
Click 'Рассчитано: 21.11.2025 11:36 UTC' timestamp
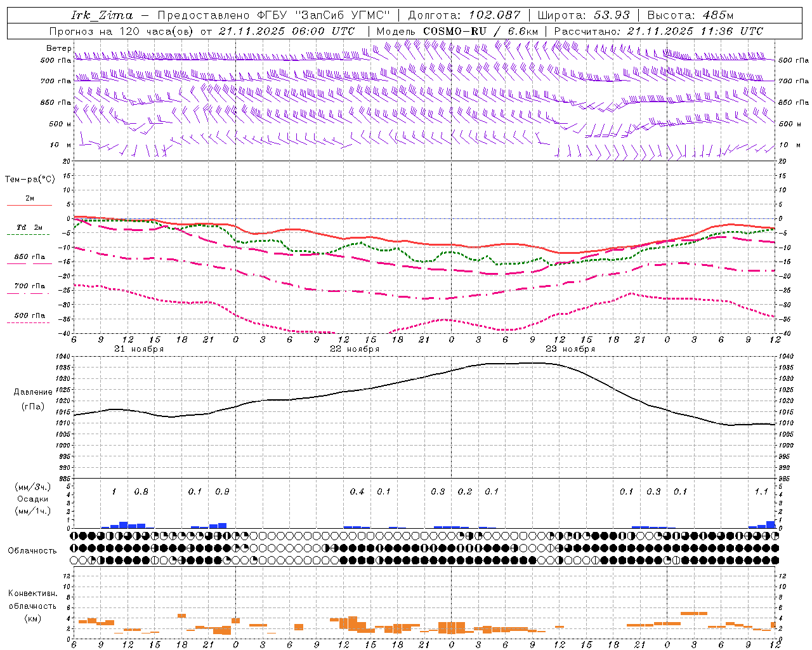click(x=658, y=31)
